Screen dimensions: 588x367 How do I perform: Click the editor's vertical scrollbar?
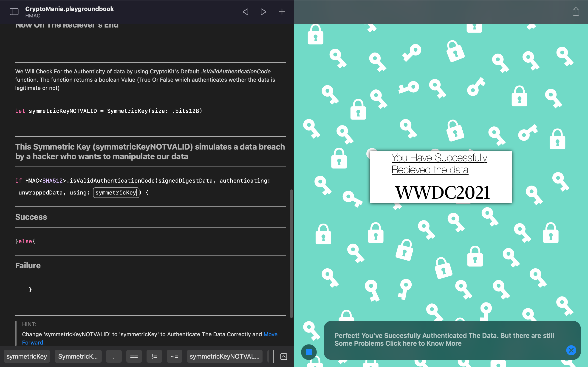[x=291, y=253]
